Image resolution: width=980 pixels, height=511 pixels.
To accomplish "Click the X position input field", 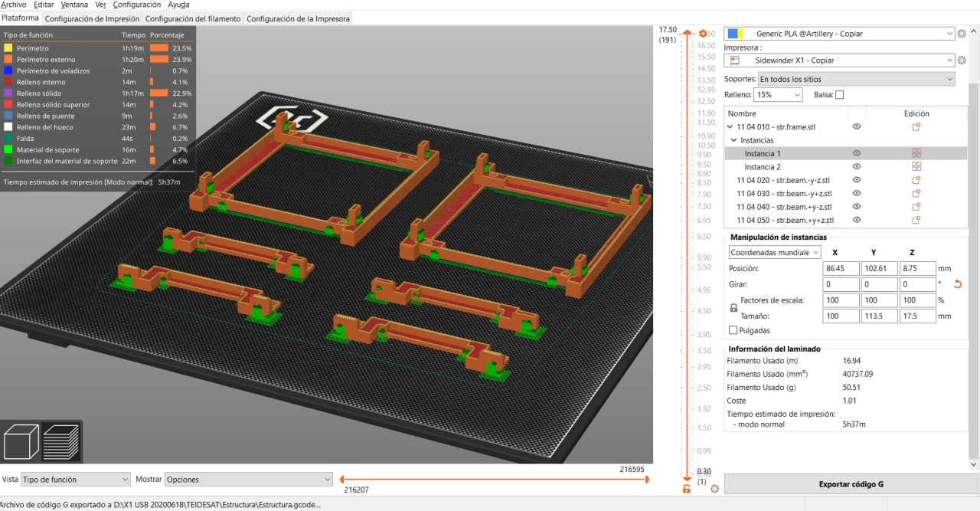I will click(x=840, y=269).
